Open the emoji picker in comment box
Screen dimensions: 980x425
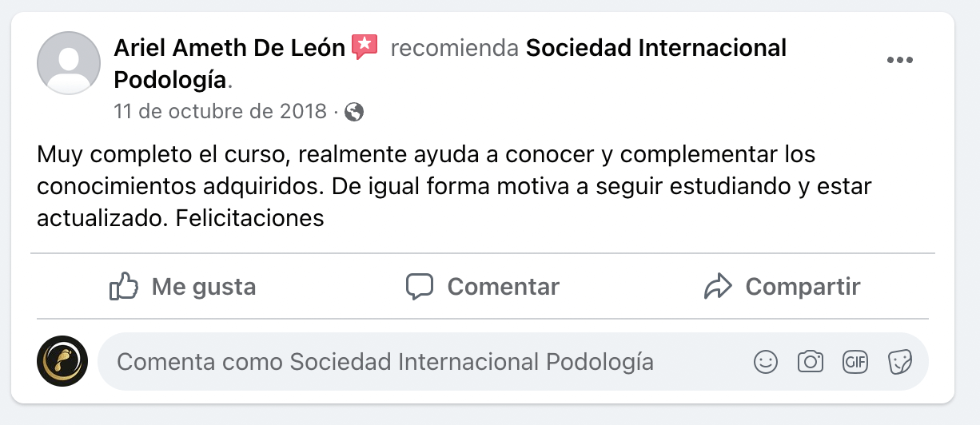(x=765, y=362)
